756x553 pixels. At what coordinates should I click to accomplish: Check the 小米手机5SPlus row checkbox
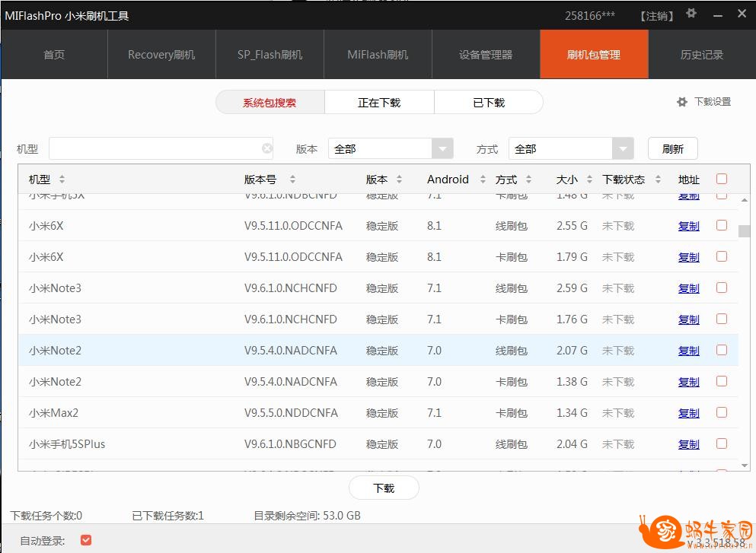coord(721,443)
